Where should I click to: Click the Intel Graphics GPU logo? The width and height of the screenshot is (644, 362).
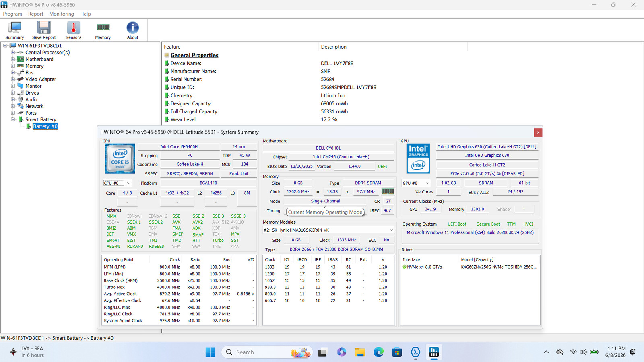click(x=418, y=158)
